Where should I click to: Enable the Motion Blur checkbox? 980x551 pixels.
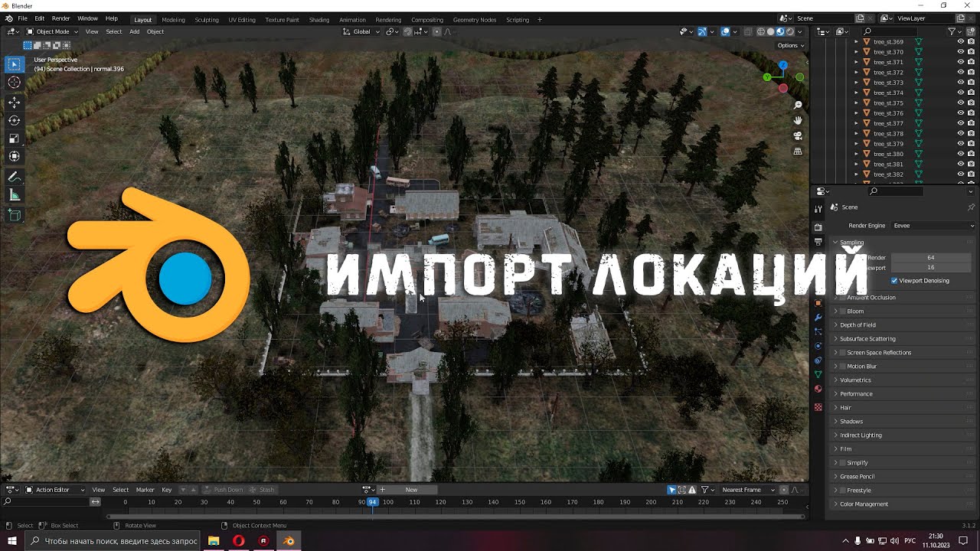[843, 367]
